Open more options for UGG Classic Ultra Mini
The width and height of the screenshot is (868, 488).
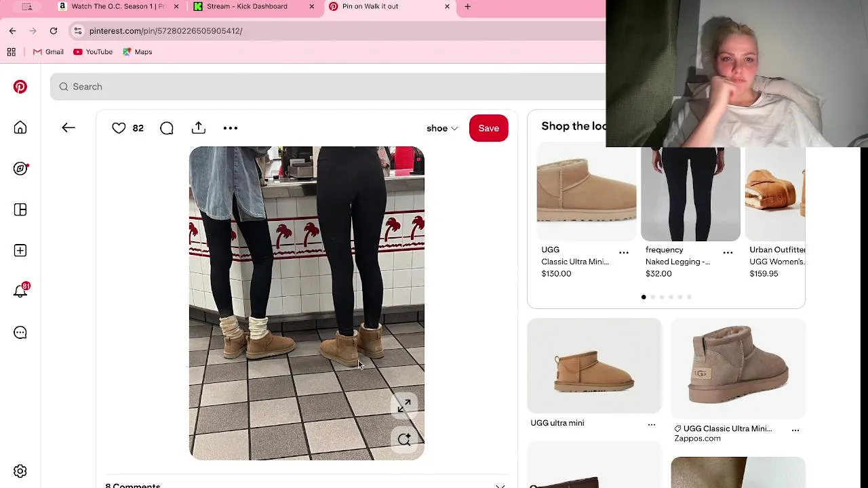coord(624,253)
